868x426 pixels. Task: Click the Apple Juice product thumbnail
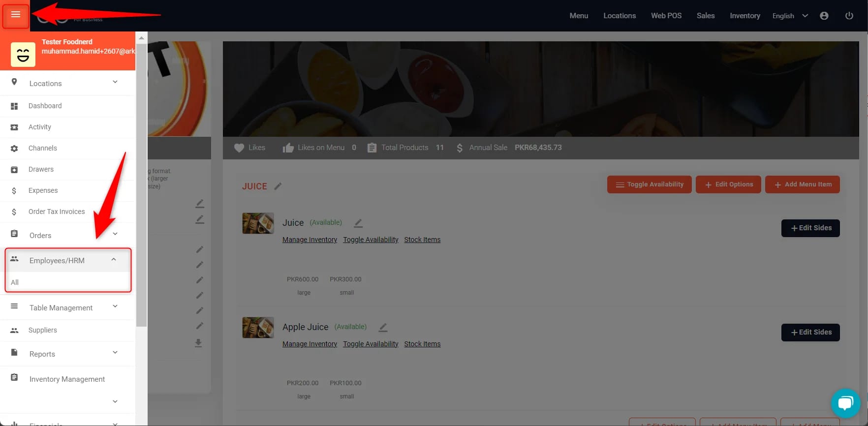pyautogui.click(x=258, y=328)
